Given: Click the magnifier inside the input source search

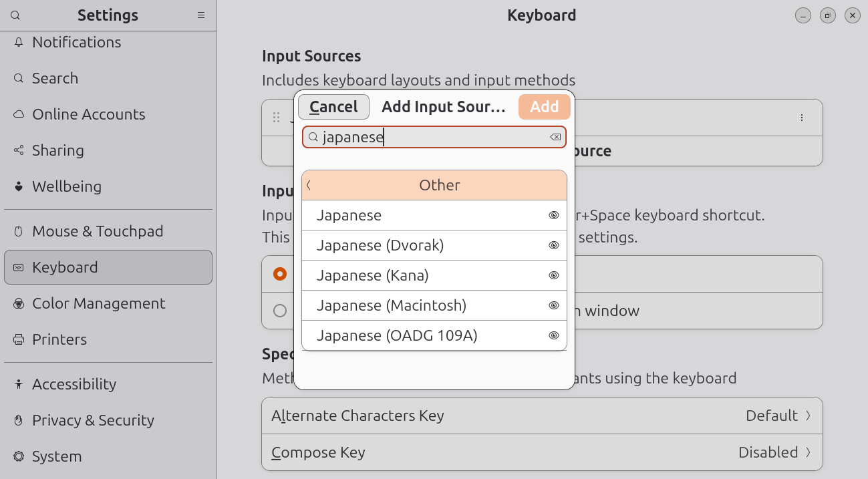Looking at the screenshot, I should click(x=313, y=137).
